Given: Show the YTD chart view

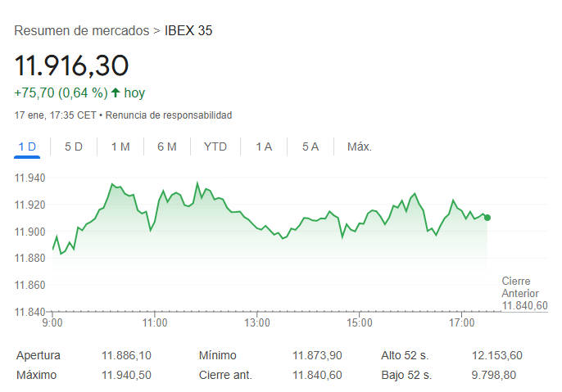Looking at the screenshot, I should click(x=215, y=146).
